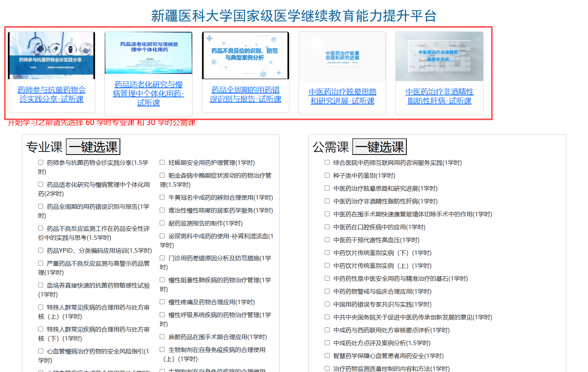Tick the 中医药干预代谢性高血压 checkbox
Viewport: 588px width, 372px height.
click(327, 240)
